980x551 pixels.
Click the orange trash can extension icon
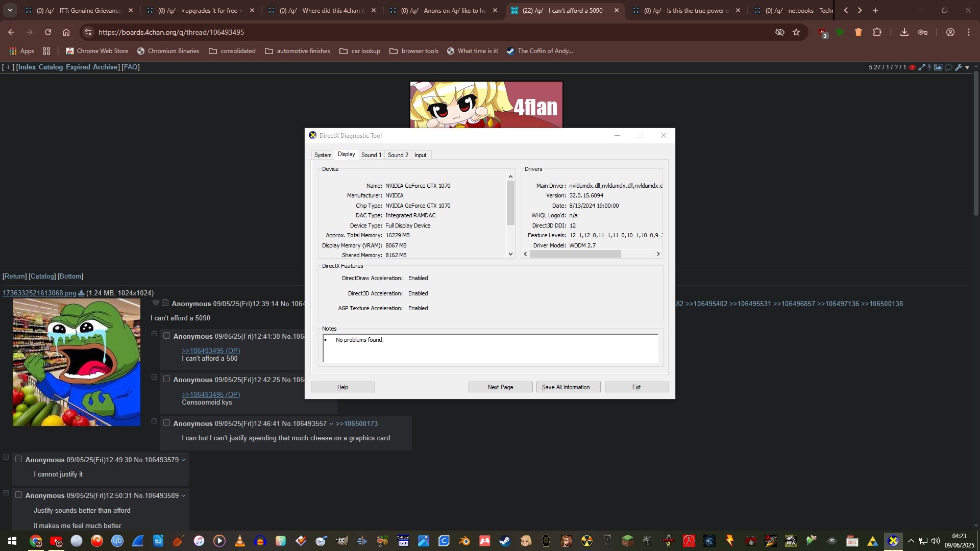859,32
